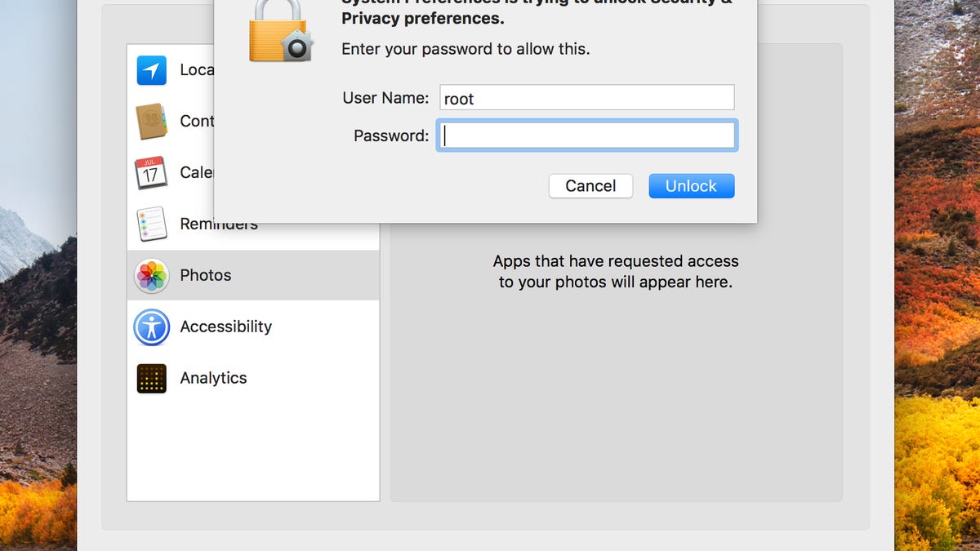Click the Accessibility figure icon
The image size is (980, 551).
151,327
